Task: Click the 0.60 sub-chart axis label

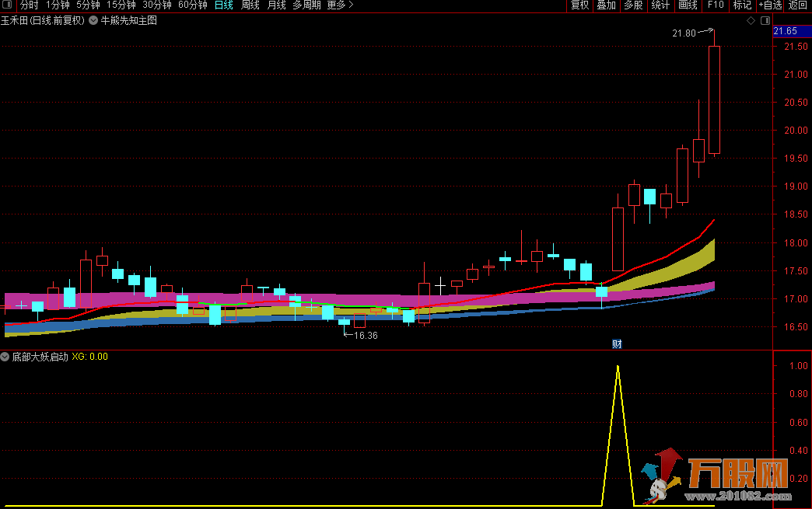Action: click(799, 422)
